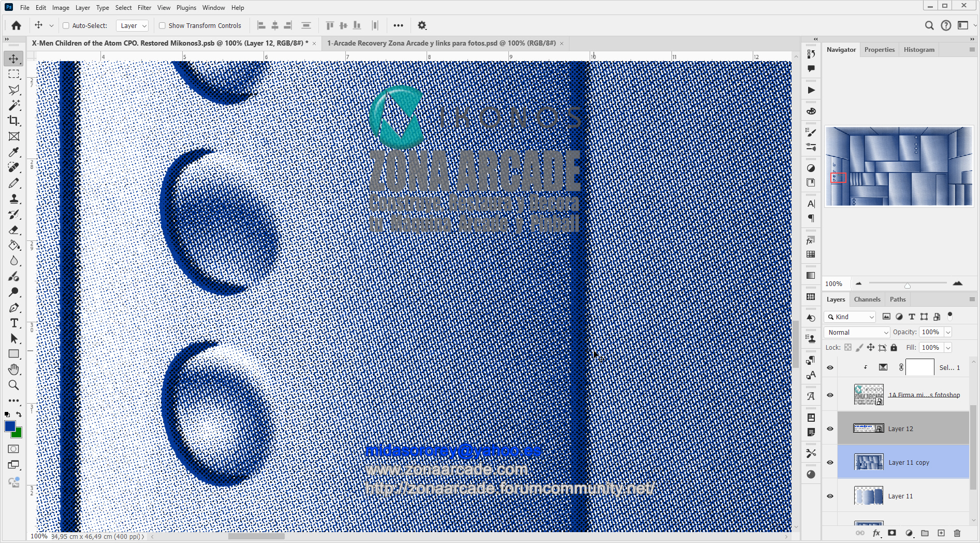Select the Eraser tool
Image resolution: width=980 pixels, height=543 pixels.
pyautogui.click(x=14, y=230)
